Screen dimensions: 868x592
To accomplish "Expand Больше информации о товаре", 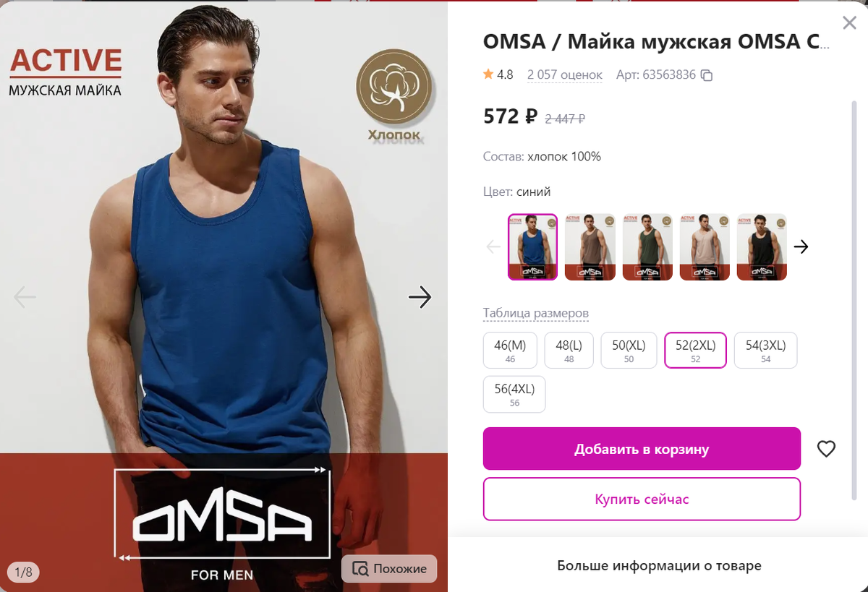I will pos(659,565).
